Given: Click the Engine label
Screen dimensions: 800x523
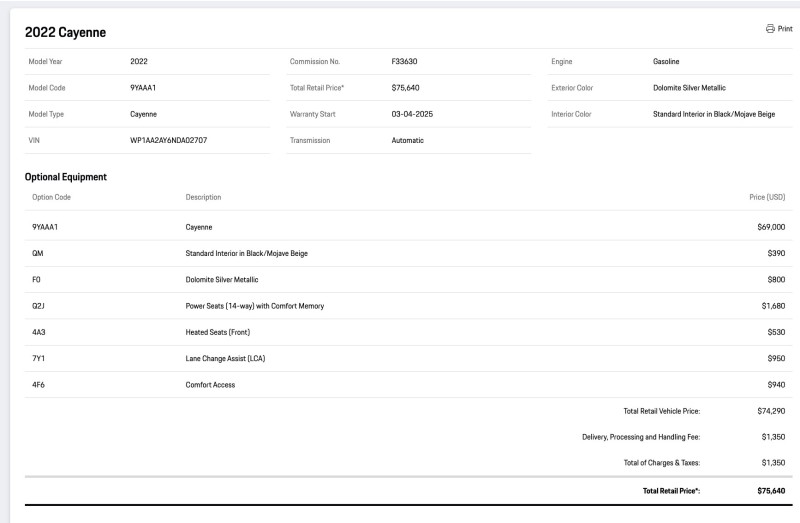Looking at the screenshot, I should pyautogui.click(x=562, y=61).
